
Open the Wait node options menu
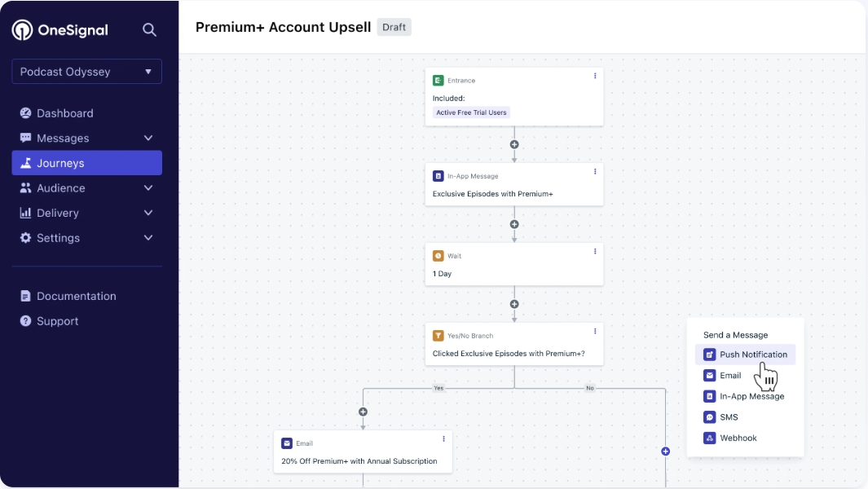click(595, 251)
